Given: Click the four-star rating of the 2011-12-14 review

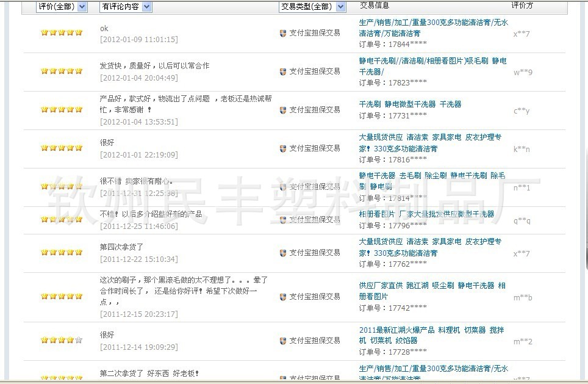Looking at the screenshot, I should pyautogui.click(x=61, y=340).
